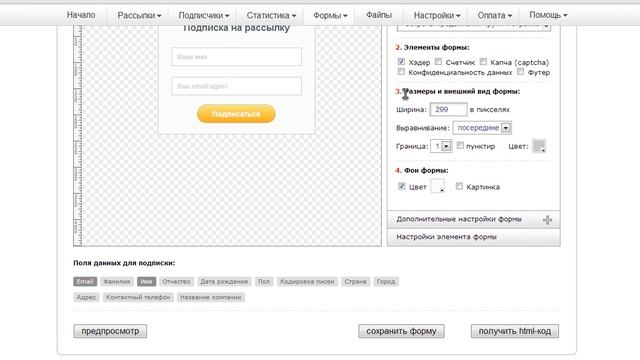Click the Ваше имя field in preview
This screenshot has width=640, height=360.
[x=236, y=57]
